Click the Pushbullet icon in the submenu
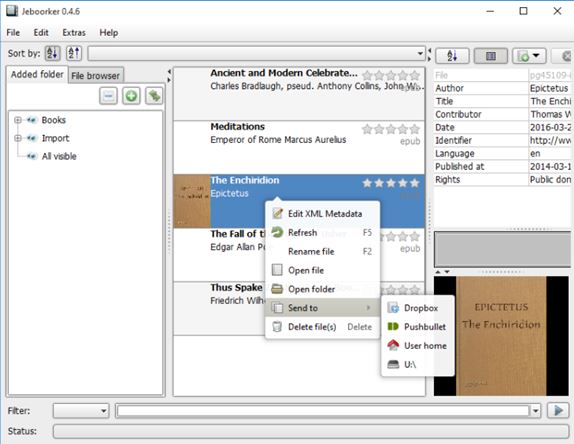This screenshot has width=574, height=444. tap(393, 327)
